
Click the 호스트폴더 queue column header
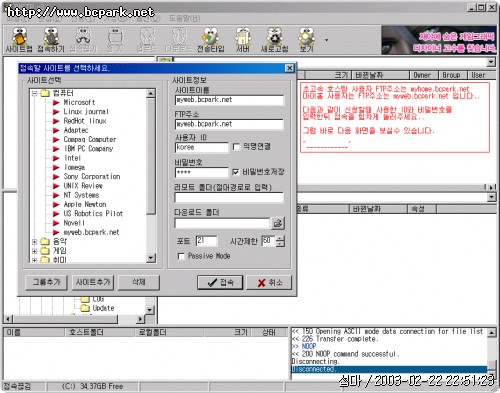pos(100,332)
